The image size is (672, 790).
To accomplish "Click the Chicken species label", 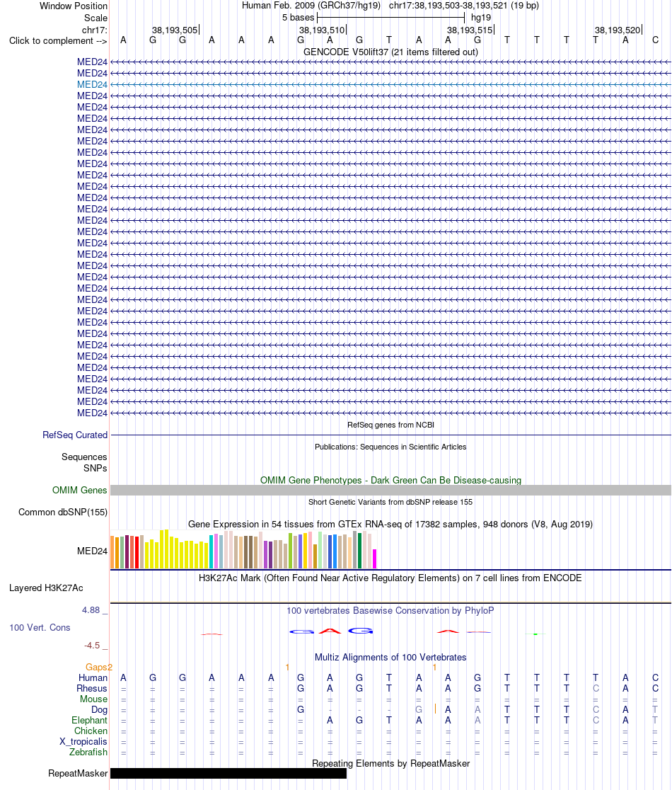I will [x=91, y=731].
